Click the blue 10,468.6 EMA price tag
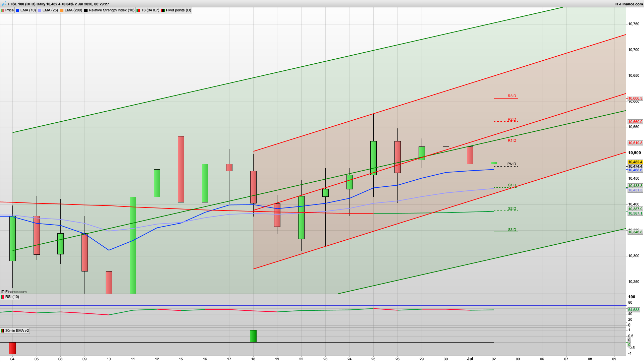 635,170
